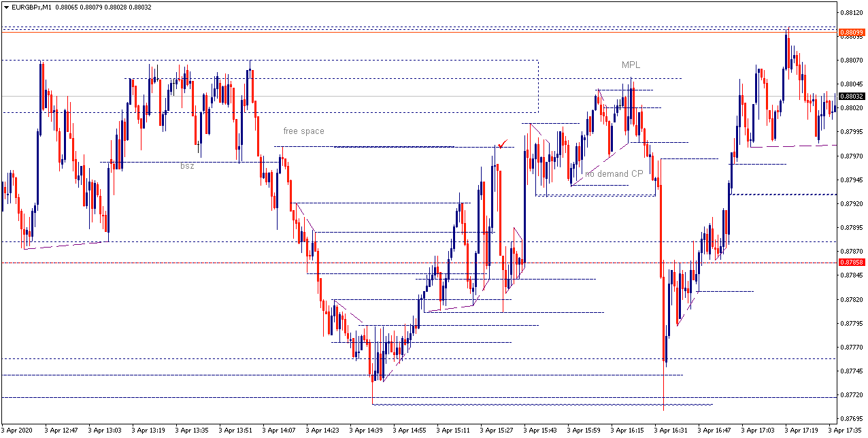868x438 pixels.
Task: Click the '3 Apr 13:03' time axis label
Action: click(106, 431)
